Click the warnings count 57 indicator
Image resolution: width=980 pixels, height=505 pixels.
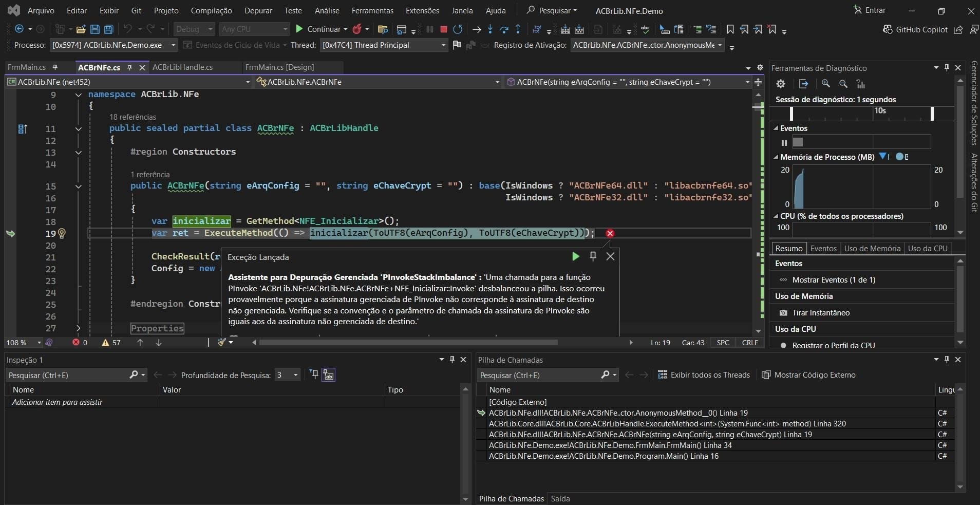click(111, 343)
